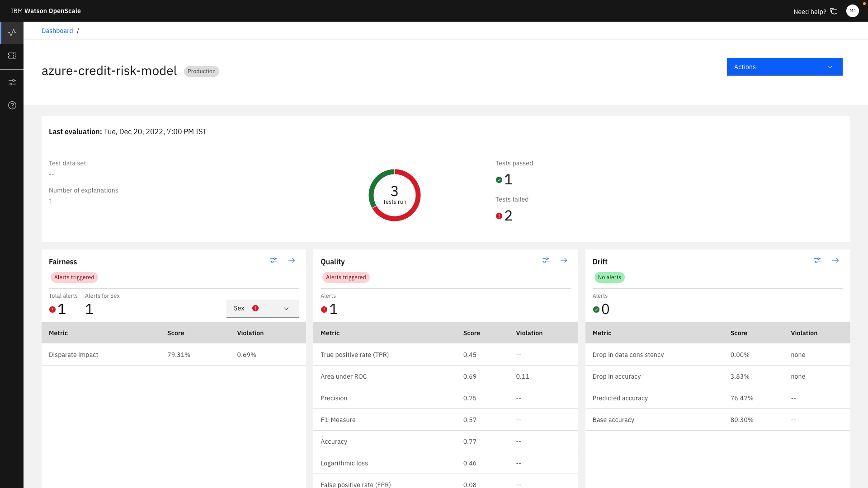Expand the Actions dropdown
This screenshot has width=868, height=488.
[784, 67]
